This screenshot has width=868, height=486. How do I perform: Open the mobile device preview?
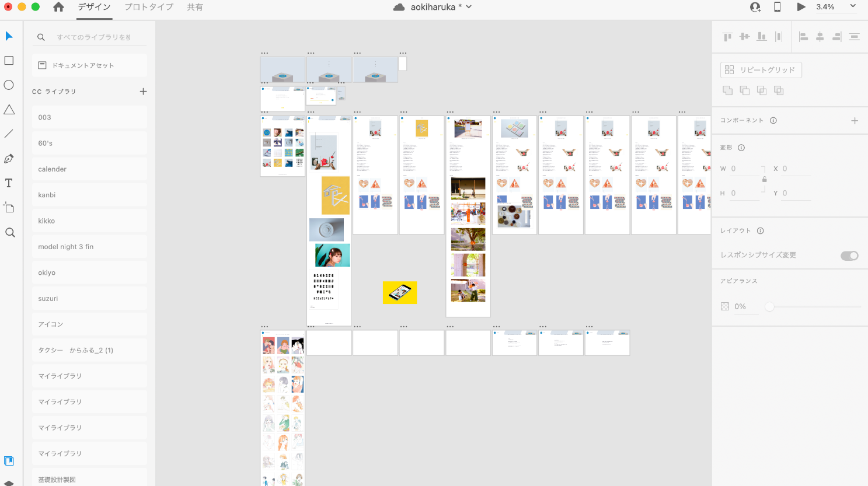[777, 7]
